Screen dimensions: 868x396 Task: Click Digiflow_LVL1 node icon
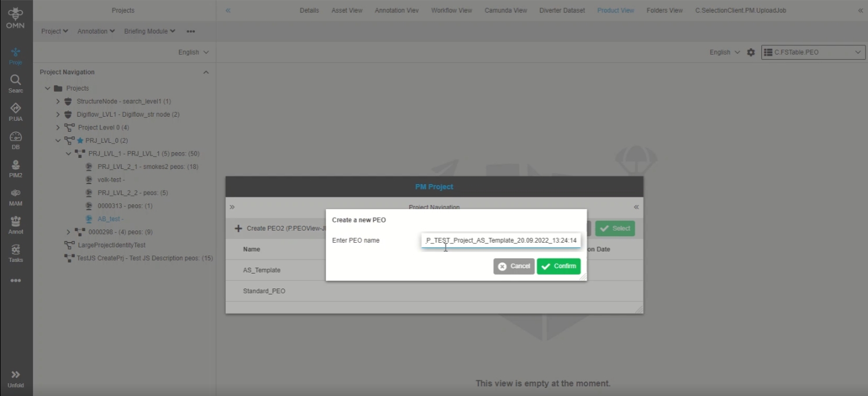click(x=68, y=114)
